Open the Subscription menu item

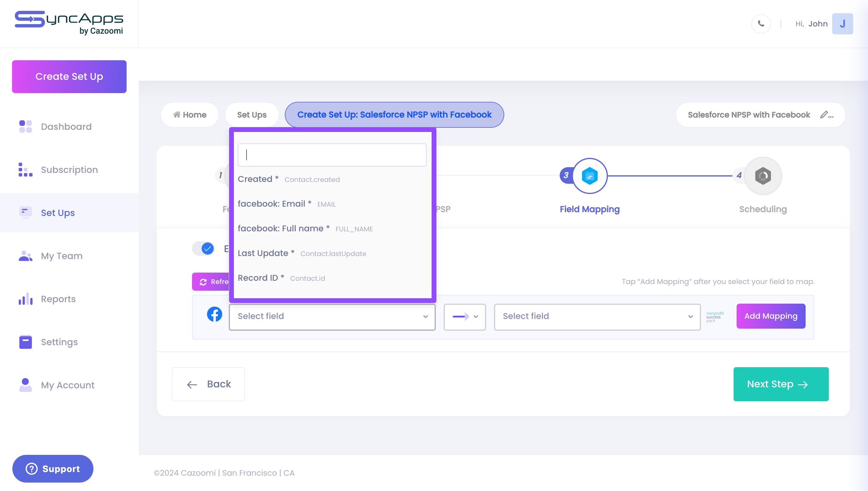pyautogui.click(x=69, y=170)
